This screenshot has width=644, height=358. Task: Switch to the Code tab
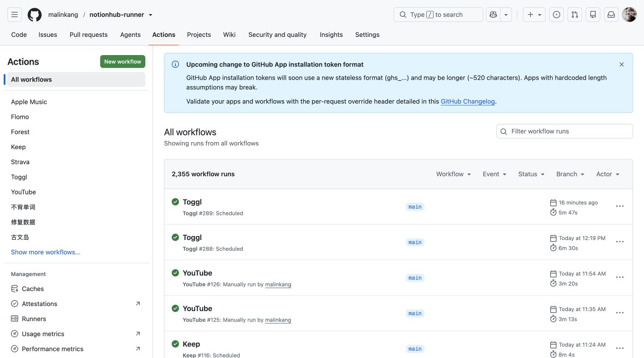point(19,35)
